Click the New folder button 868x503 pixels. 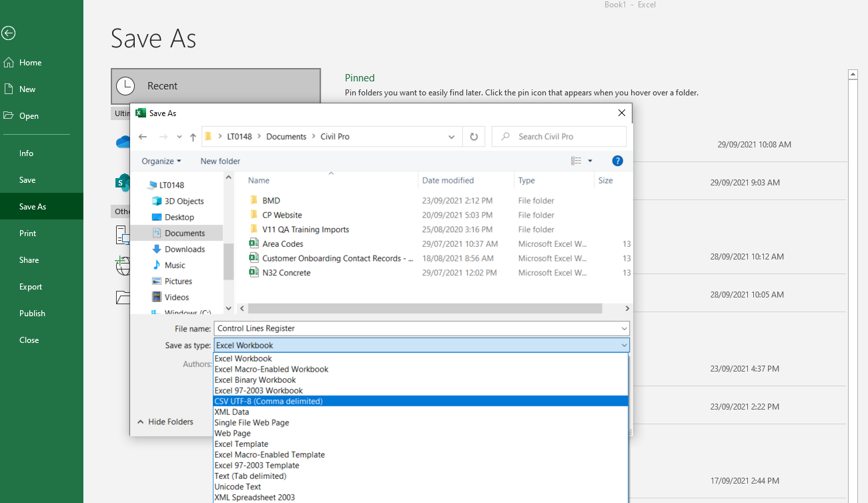click(220, 161)
